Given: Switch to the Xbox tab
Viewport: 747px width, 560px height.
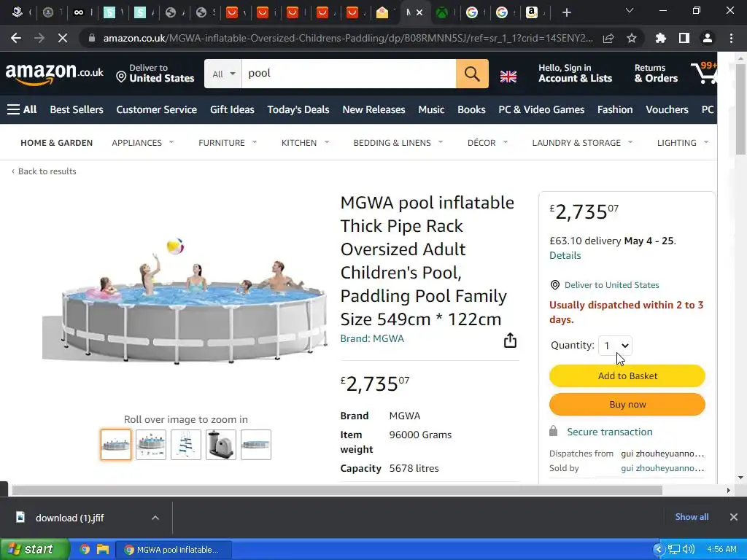Looking at the screenshot, I should [x=443, y=13].
